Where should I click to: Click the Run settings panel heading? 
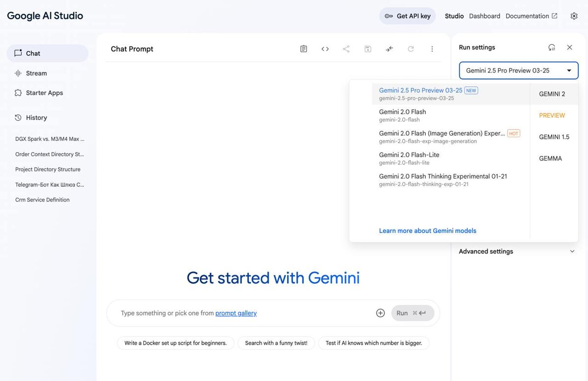(477, 48)
